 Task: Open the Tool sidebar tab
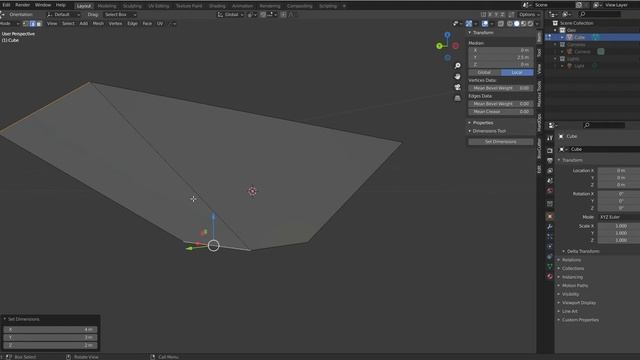[x=539, y=53]
